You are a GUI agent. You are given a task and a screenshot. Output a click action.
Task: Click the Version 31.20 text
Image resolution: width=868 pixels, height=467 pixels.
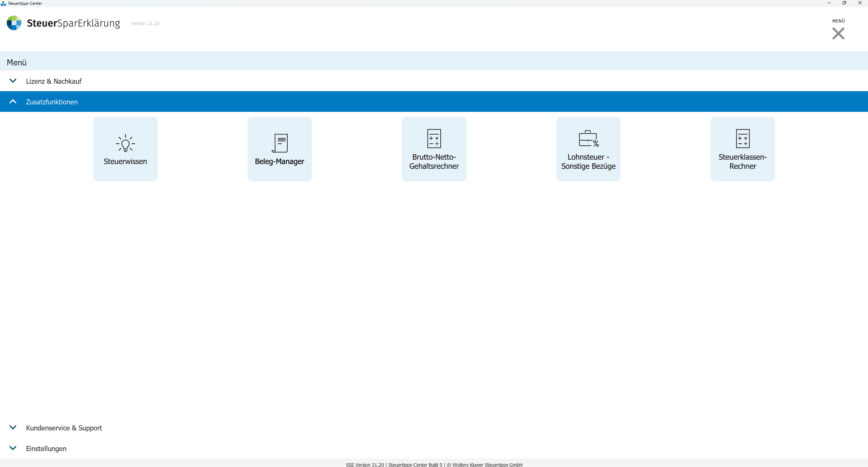point(145,23)
